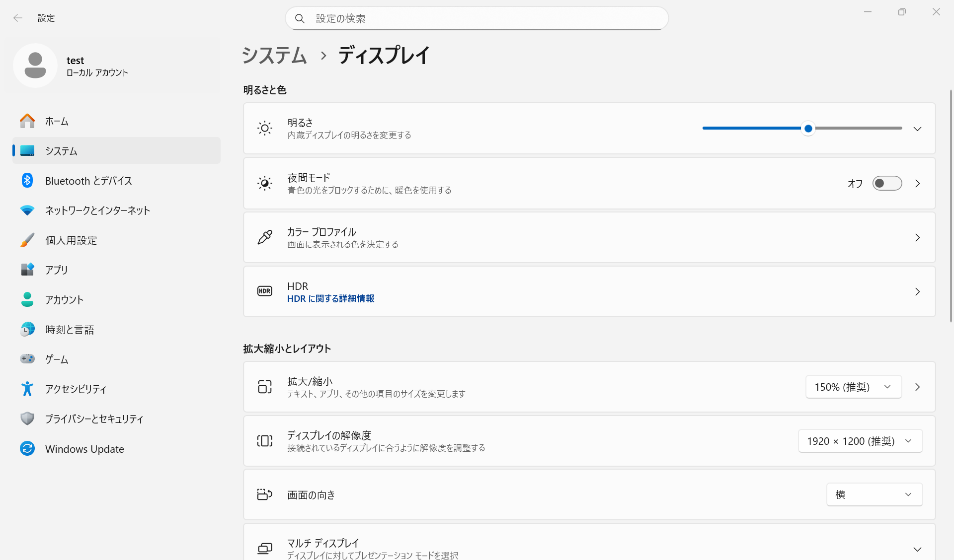The width and height of the screenshot is (954, 560).
Task: Toggle the Night mode (夜間モード) switch
Action: pyautogui.click(x=887, y=183)
